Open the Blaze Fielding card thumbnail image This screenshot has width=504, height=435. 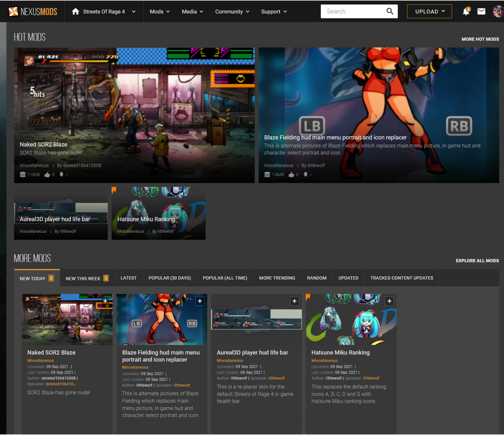pyautogui.click(x=162, y=319)
